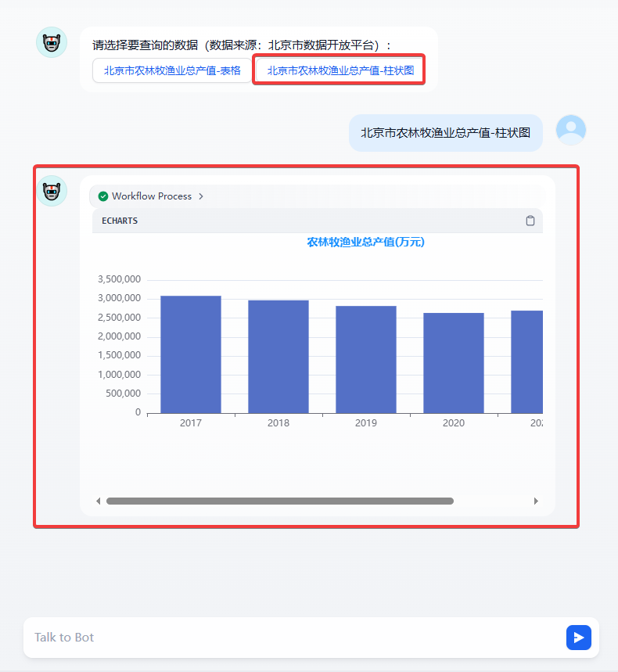Image resolution: width=618 pixels, height=672 pixels.
Task: Click the bot avatar beside the data prompt
Action: [x=52, y=42]
